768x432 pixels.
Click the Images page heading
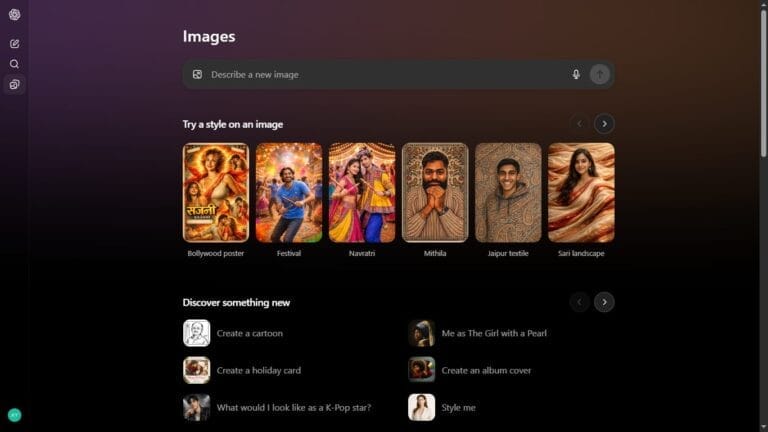(x=209, y=37)
